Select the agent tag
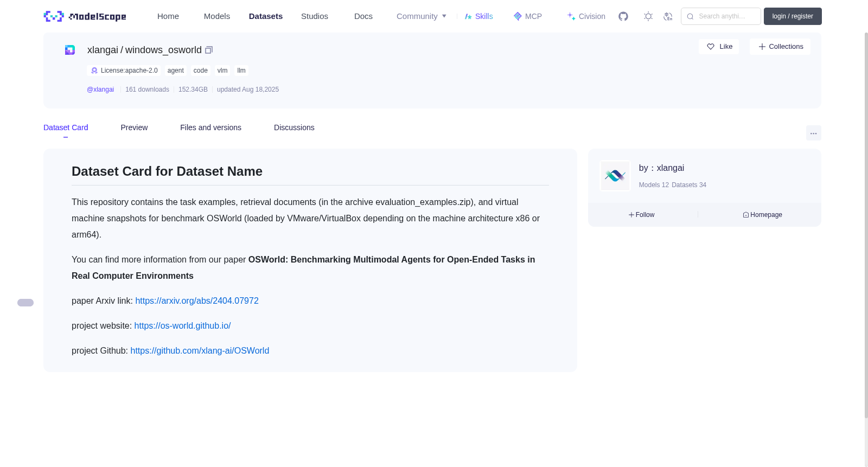Image resolution: width=868 pixels, height=467 pixels. 176,71
